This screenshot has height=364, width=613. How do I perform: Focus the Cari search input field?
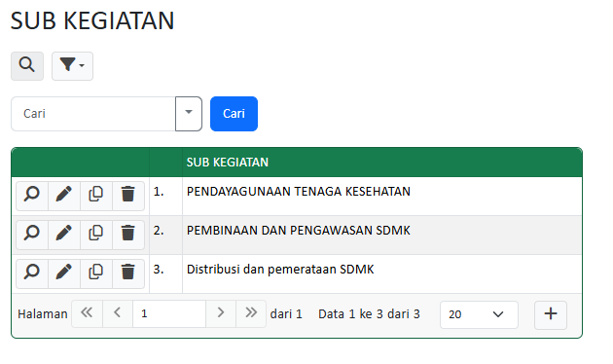[x=93, y=114]
